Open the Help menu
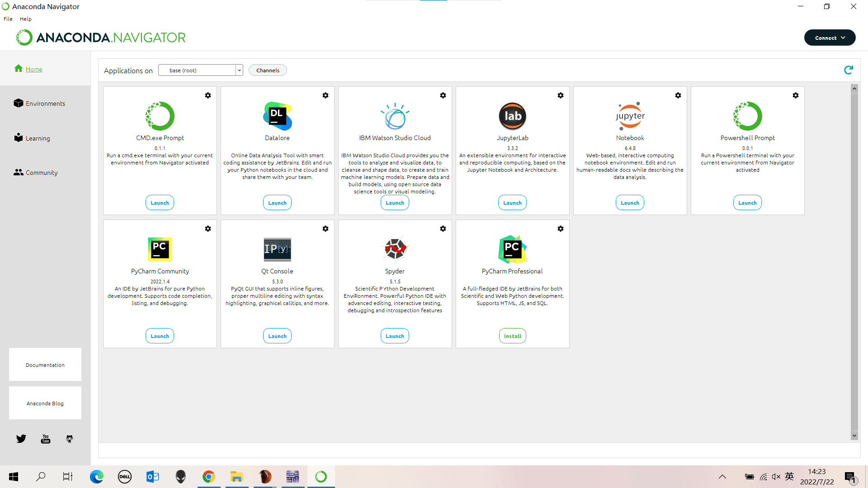Screen dimensions: 868x488 26,19
